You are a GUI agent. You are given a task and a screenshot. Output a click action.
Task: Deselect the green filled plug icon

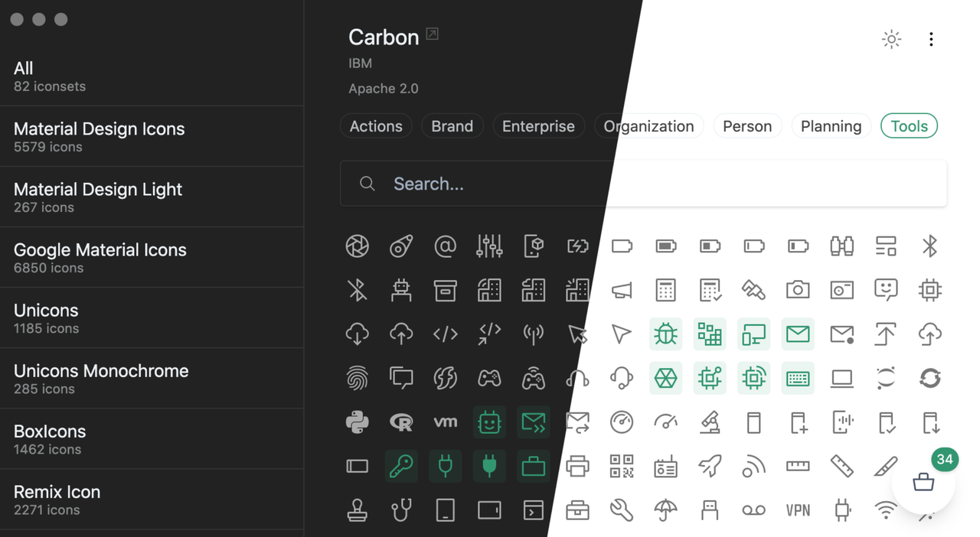pyautogui.click(x=489, y=466)
